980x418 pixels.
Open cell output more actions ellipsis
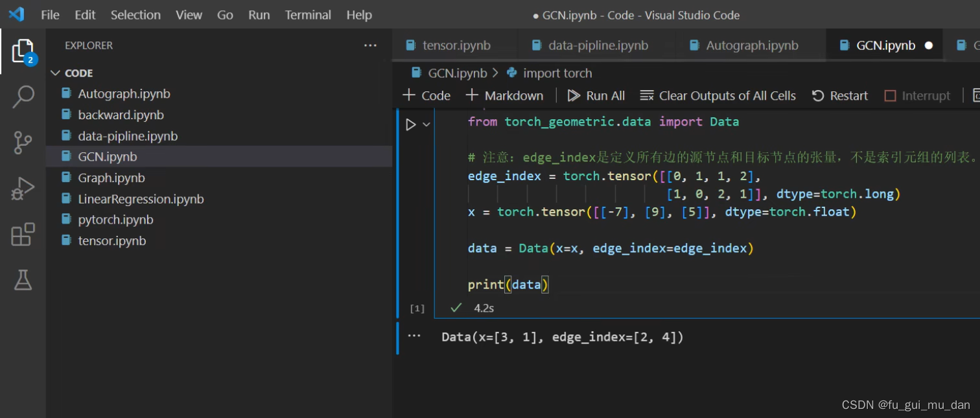(414, 336)
